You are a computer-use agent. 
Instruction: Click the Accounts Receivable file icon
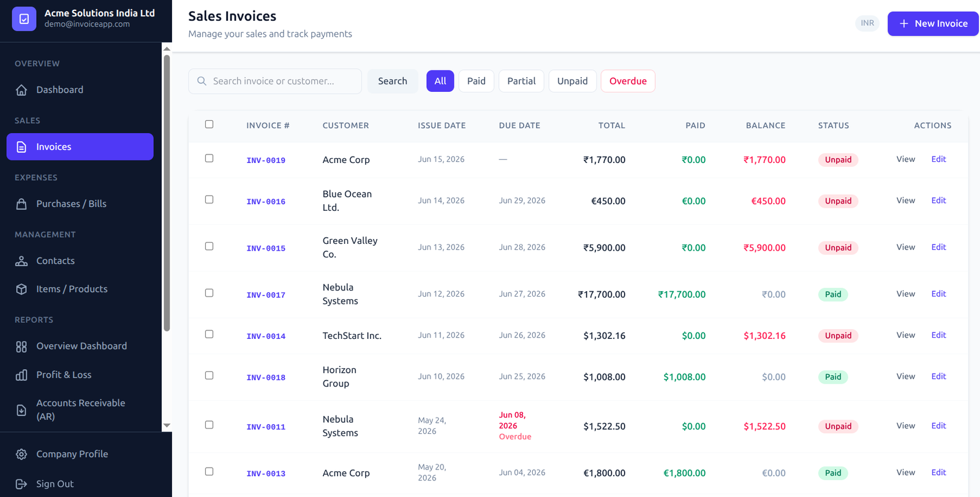pos(21,410)
